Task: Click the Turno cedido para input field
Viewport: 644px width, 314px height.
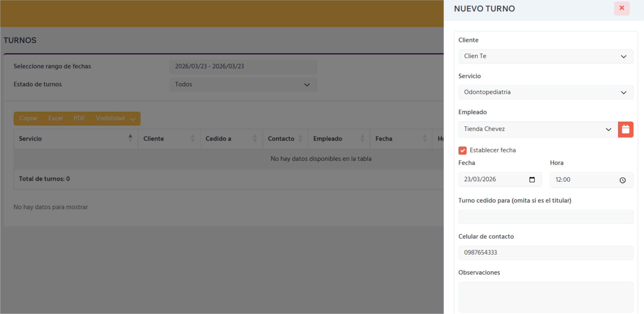Action: [546, 217]
